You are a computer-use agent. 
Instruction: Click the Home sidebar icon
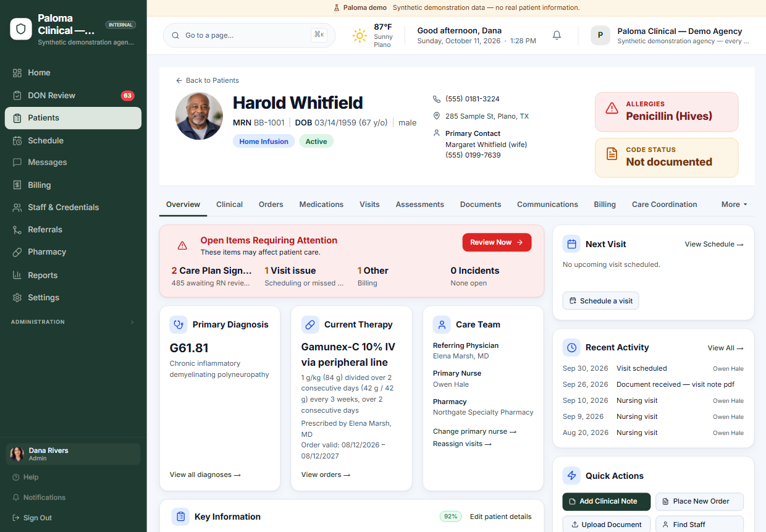coord(17,73)
